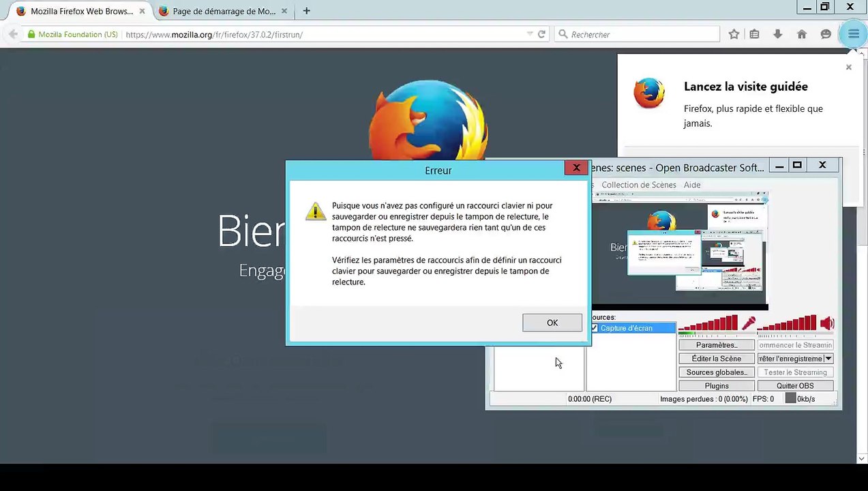Click 0:00:00 (REC) status text
Image resolution: width=868 pixels, height=491 pixels.
[590, 399]
